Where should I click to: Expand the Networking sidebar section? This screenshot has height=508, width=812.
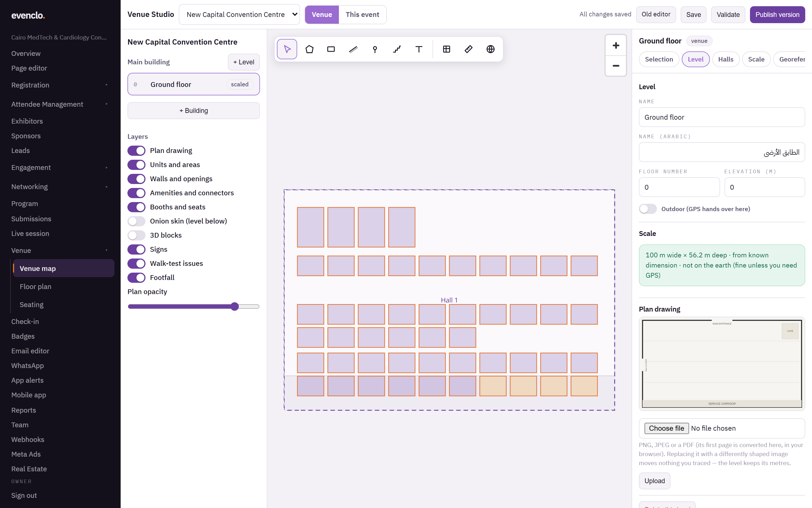[60, 187]
